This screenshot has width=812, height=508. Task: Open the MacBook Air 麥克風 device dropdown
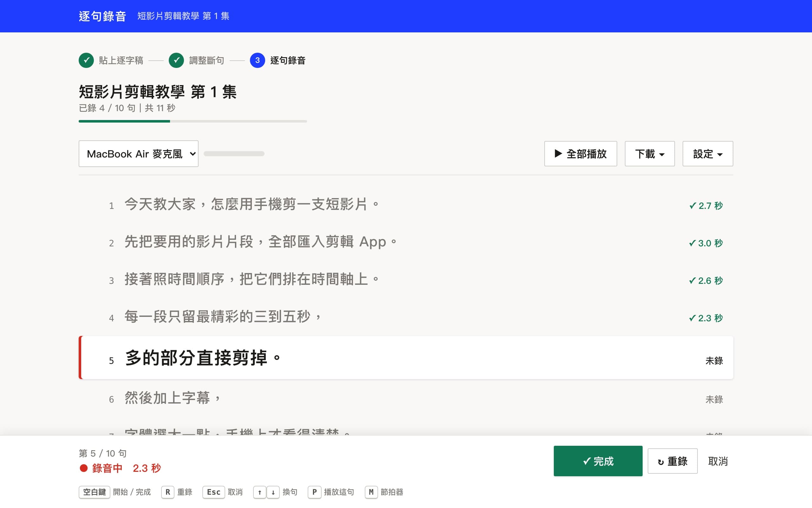point(139,154)
